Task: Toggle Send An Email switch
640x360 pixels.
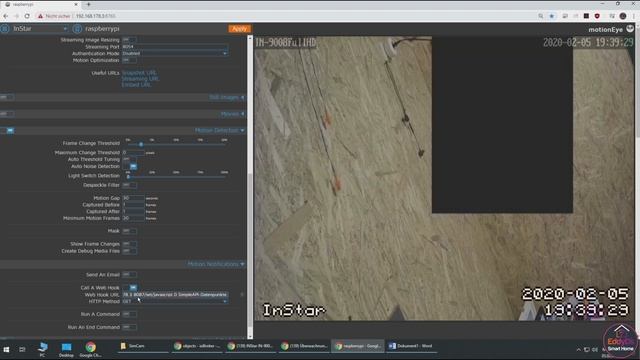Action: click(x=129, y=274)
